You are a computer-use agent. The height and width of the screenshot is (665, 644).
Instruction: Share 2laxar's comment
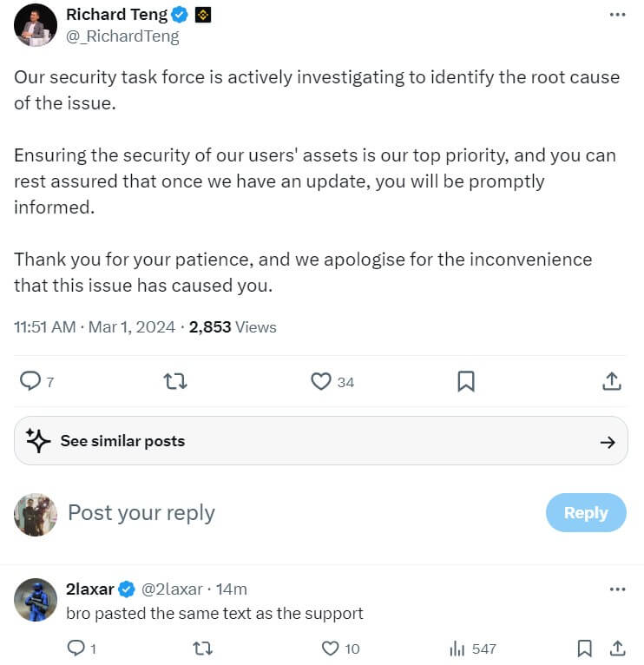(x=617, y=648)
